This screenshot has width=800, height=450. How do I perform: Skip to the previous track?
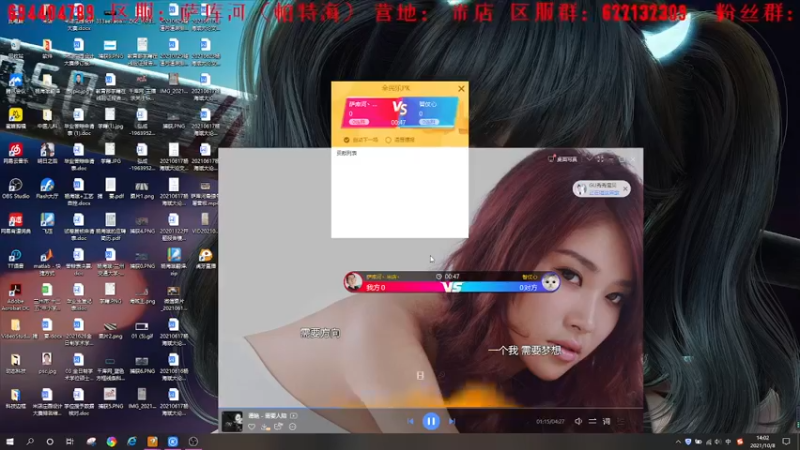[410, 421]
